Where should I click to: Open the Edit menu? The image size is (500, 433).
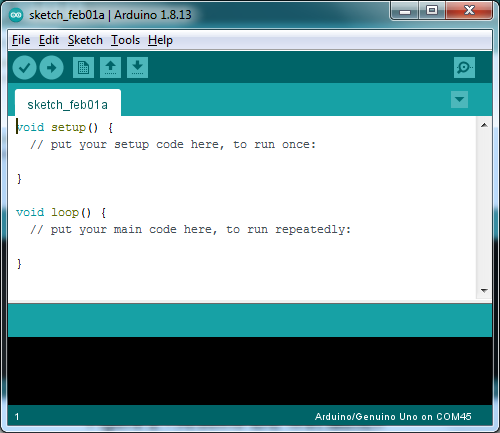(49, 40)
